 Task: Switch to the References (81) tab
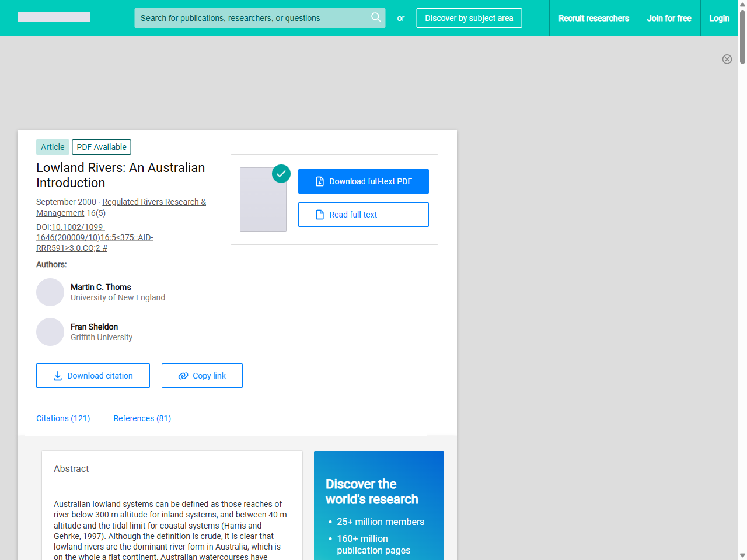(x=142, y=418)
